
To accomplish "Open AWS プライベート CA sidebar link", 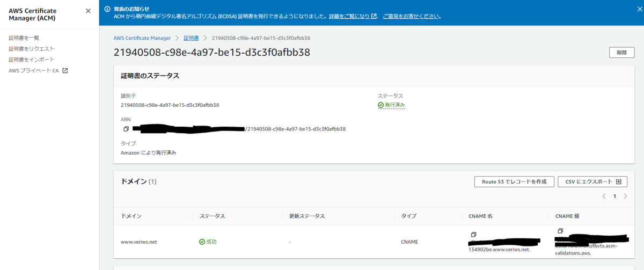I will click(34, 70).
